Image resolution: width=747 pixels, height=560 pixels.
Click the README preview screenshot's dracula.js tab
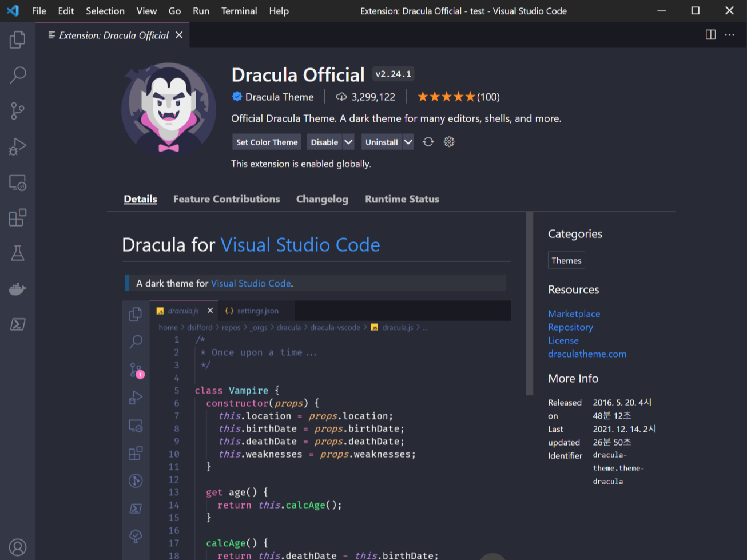click(x=185, y=311)
